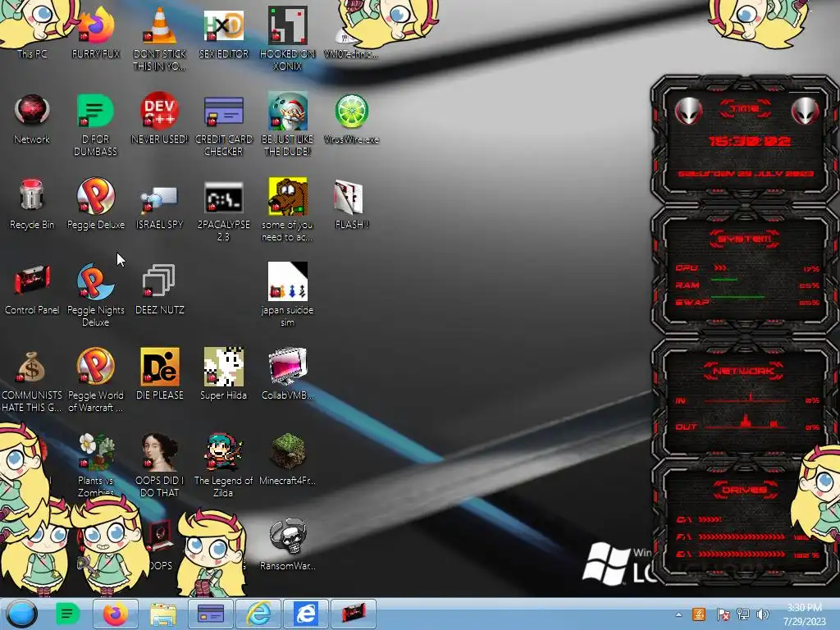Open the red Control Panel taskbar button

pos(354,614)
